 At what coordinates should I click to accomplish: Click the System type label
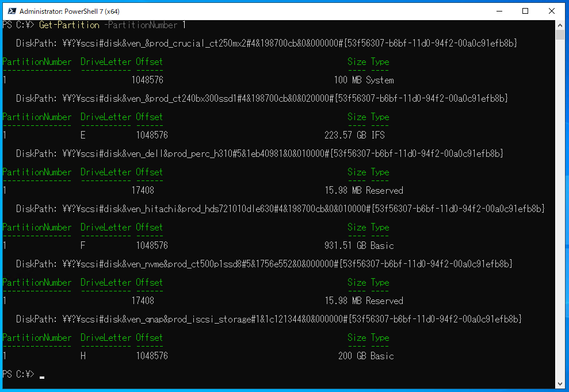(x=381, y=80)
